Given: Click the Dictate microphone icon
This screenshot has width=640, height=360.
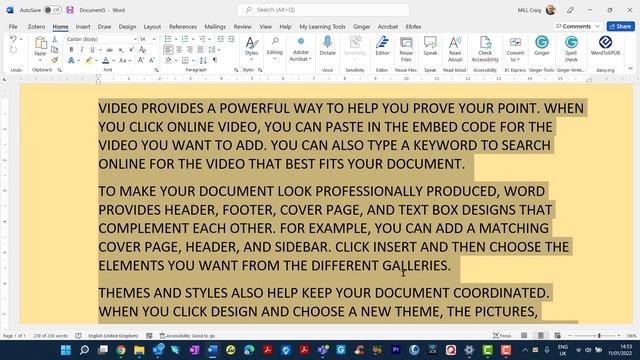Looking at the screenshot, I should click(x=327, y=42).
